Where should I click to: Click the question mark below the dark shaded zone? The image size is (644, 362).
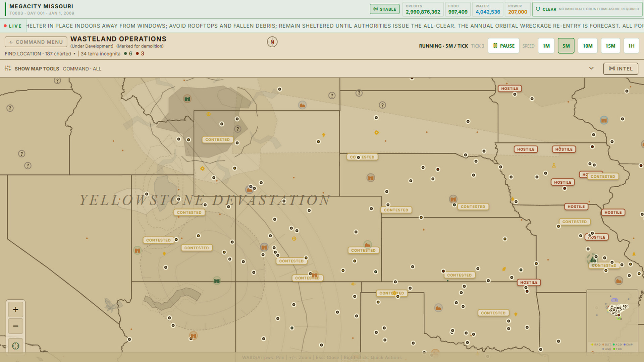click(237, 129)
